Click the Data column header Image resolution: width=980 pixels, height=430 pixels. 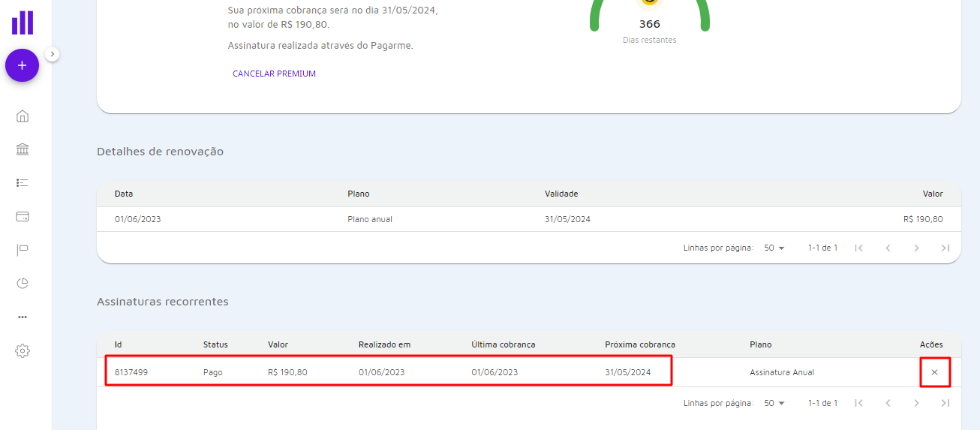point(124,194)
